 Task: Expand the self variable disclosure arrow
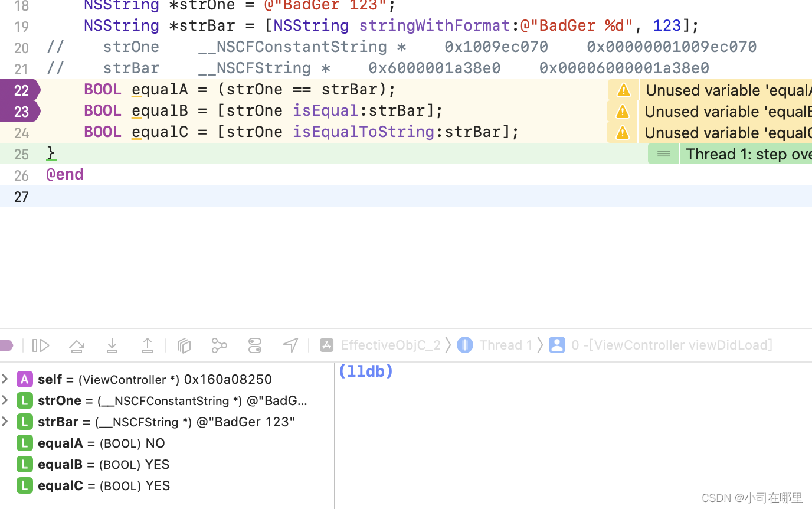pos(5,379)
